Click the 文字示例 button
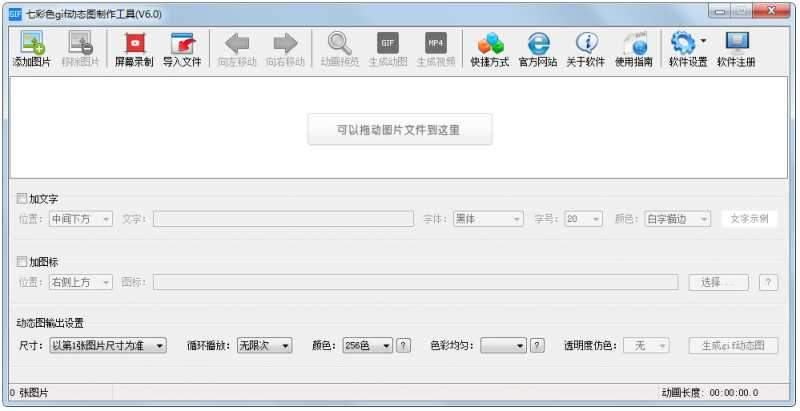The width and height of the screenshot is (800, 411). 749,219
